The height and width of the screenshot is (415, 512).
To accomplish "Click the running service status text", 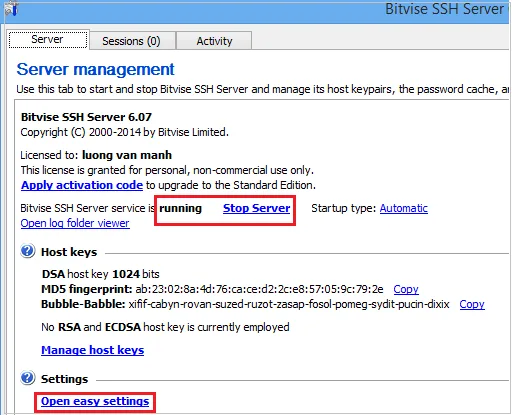I will [180, 208].
